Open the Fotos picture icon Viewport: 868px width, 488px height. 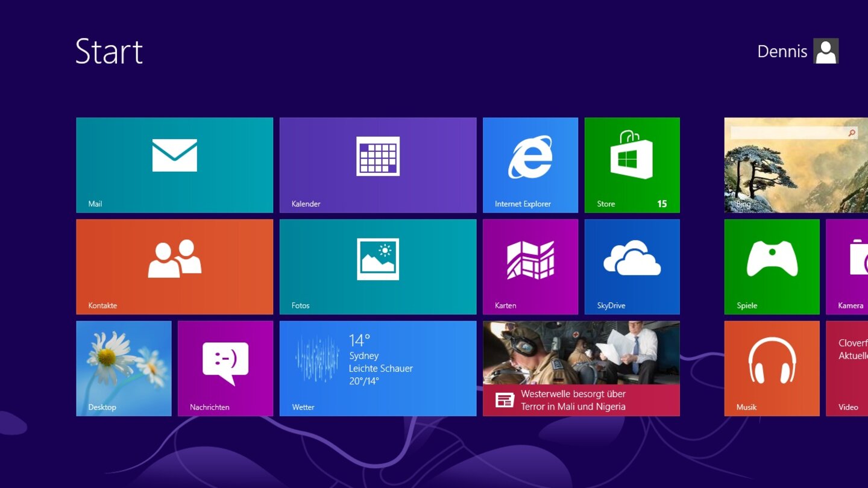[378, 259]
